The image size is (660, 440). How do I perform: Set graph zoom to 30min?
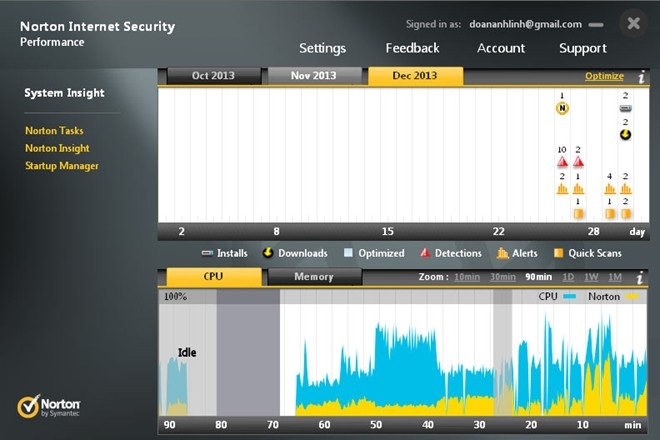pos(503,277)
